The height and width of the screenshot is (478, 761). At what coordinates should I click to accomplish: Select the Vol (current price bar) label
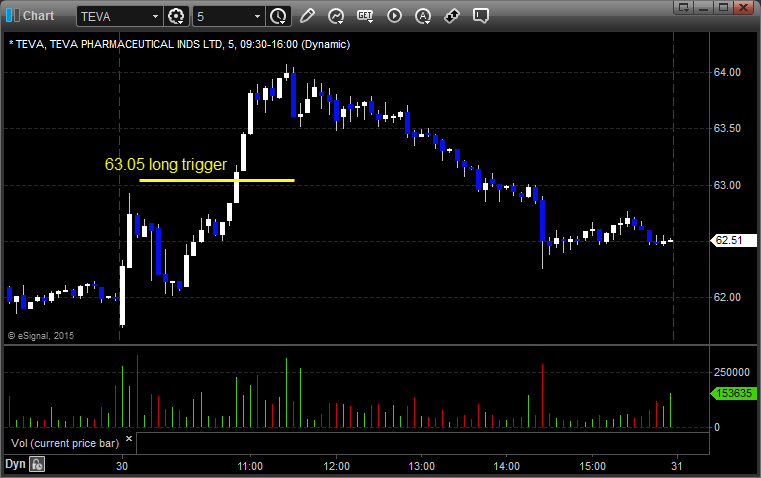point(65,443)
